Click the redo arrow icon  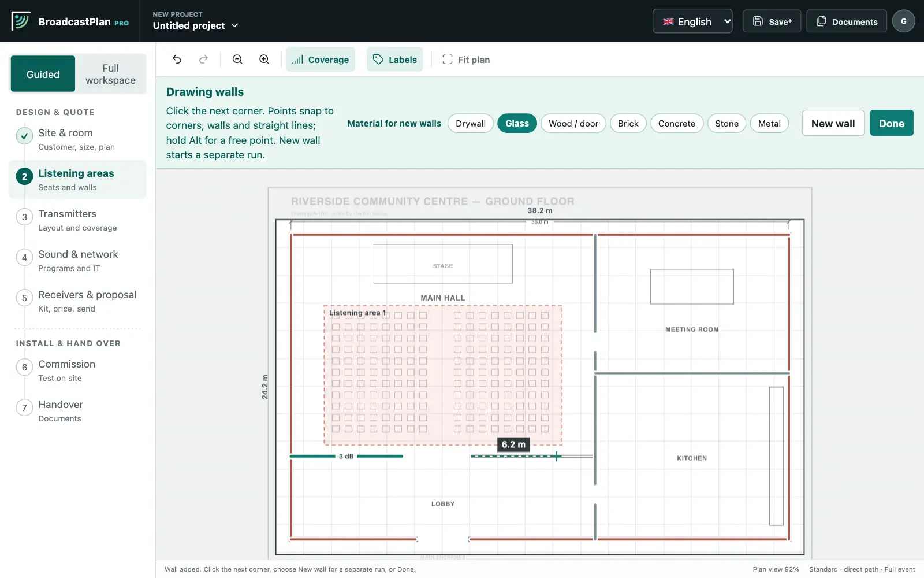203,60
